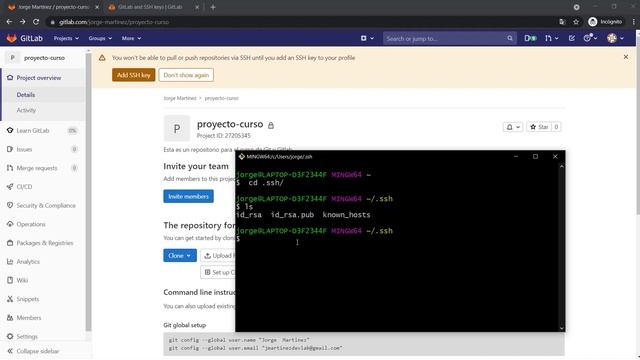The image size is (640, 360).
Task: Click the CI/CD rocket icon
Action: point(10,187)
